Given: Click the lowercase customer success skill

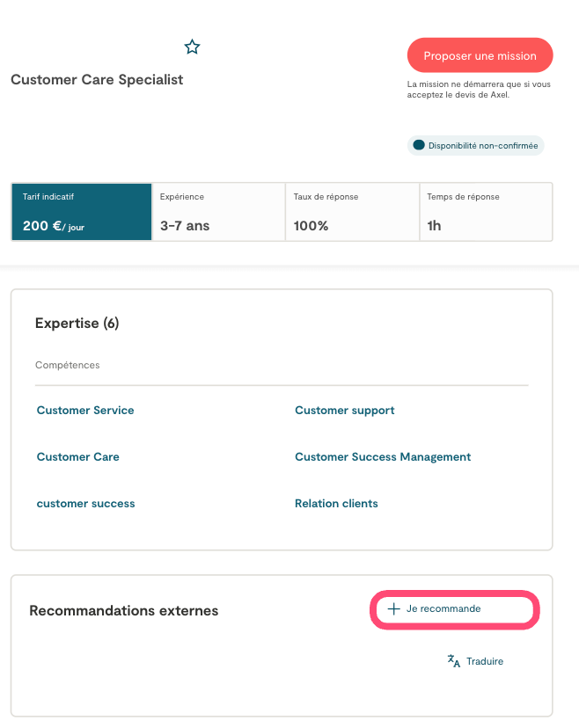Looking at the screenshot, I should (x=85, y=504).
